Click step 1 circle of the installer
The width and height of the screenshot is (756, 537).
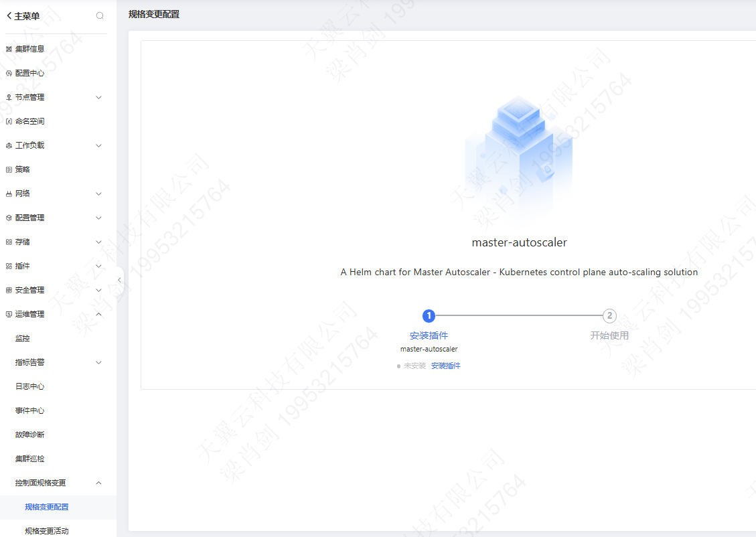[429, 316]
